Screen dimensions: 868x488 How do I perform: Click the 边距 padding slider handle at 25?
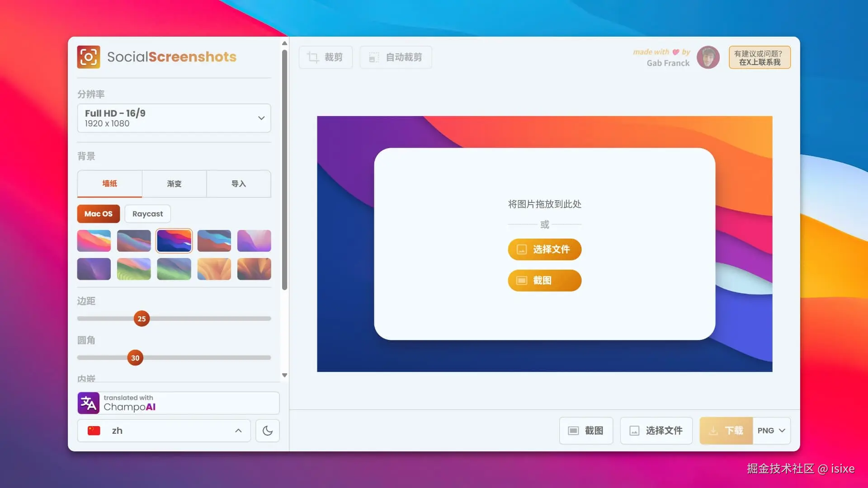click(142, 319)
